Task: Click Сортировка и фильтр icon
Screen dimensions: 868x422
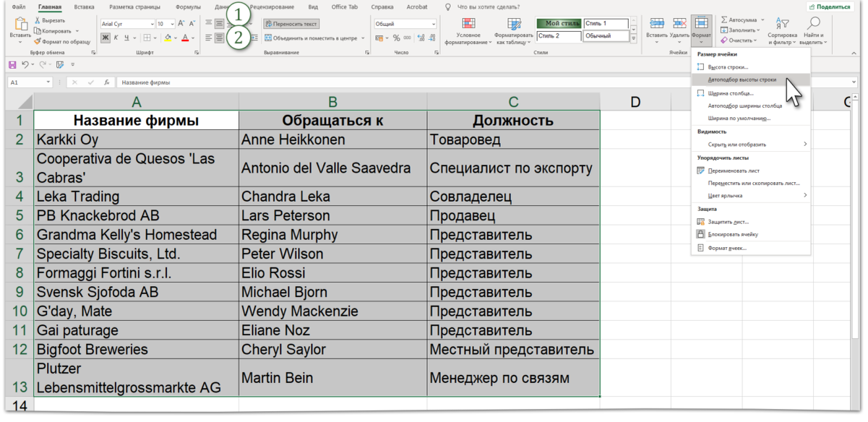Action: [783, 24]
